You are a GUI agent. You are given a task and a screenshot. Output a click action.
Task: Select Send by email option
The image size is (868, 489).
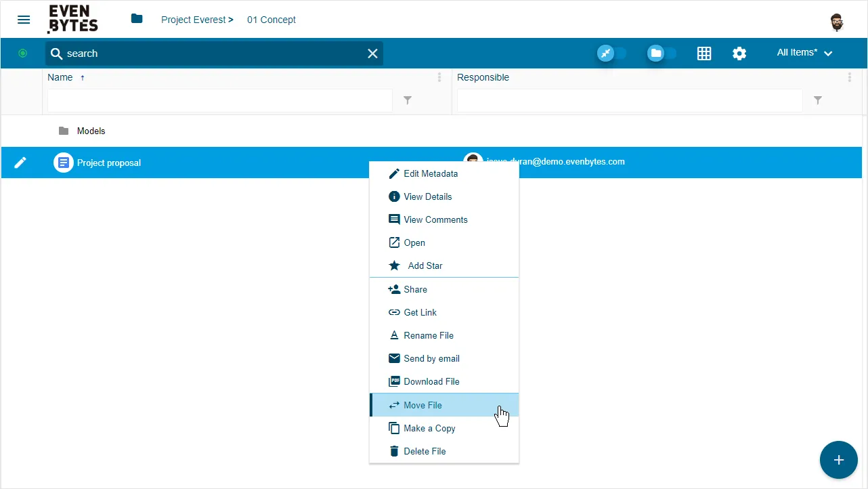coord(444,358)
